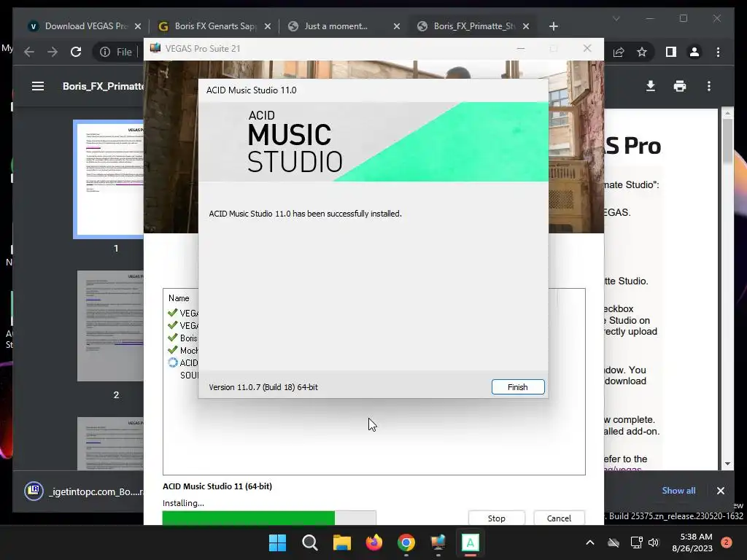
Task: Select the ACID row in installer list
Action: (183, 363)
